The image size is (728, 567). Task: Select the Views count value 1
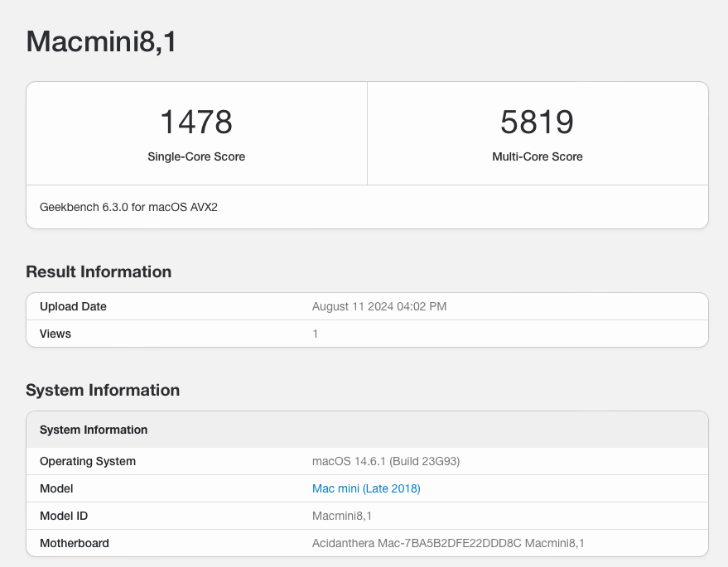tap(316, 334)
